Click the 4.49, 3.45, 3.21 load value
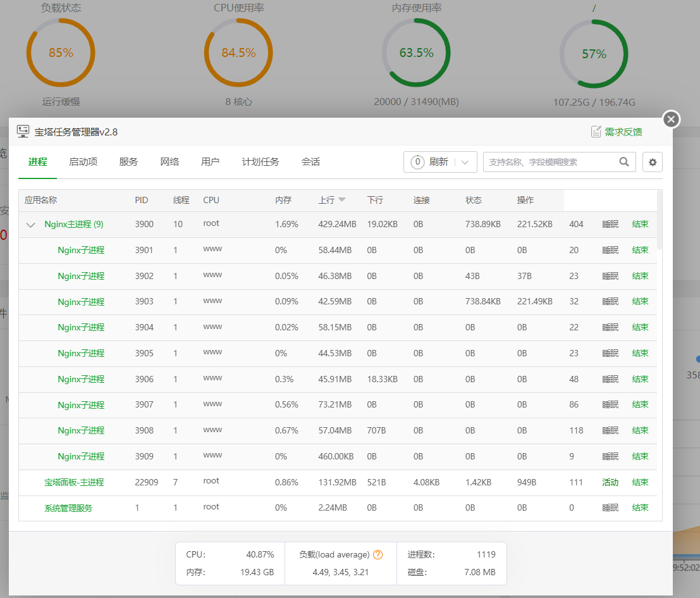This screenshot has height=598, width=700. pos(340,572)
